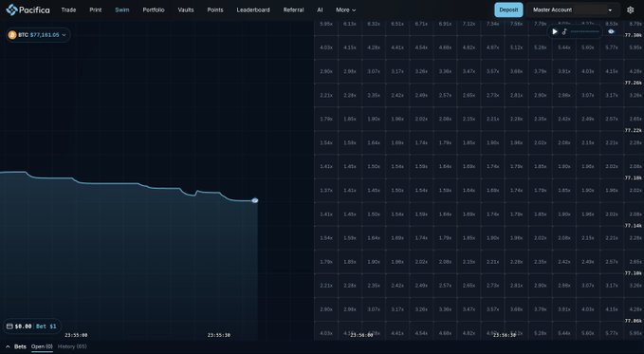Click the 77.26k price axis label
Viewport: 644px width, 354px height.
(x=633, y=83)
